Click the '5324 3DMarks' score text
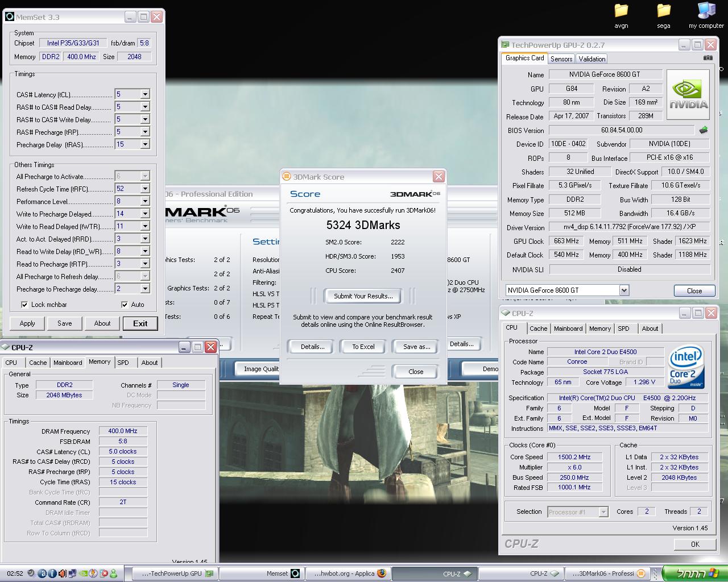 [363, 225]
